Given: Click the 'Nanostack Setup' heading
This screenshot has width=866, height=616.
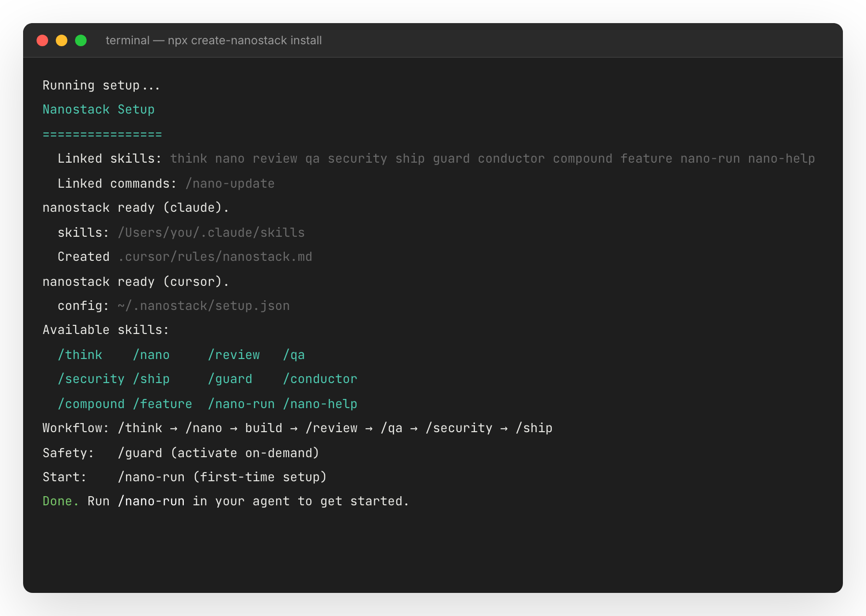Looking at the screenshot, I should (99, 110).
